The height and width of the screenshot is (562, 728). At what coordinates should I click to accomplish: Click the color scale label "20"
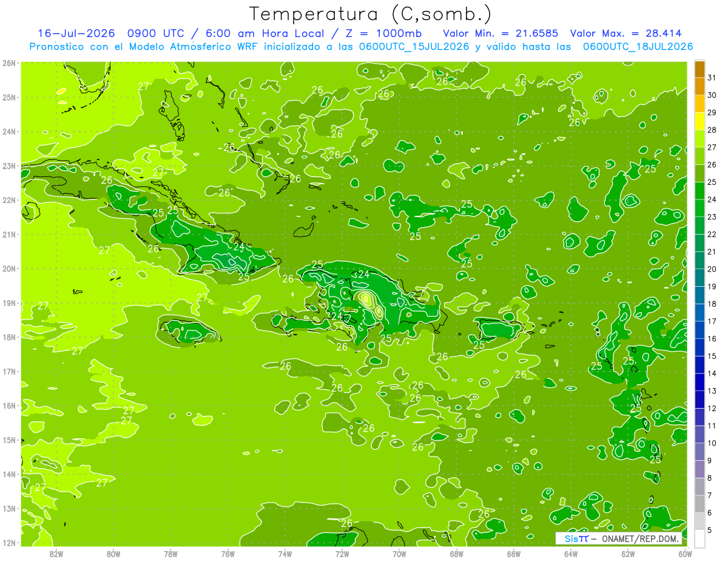point(712,269)
